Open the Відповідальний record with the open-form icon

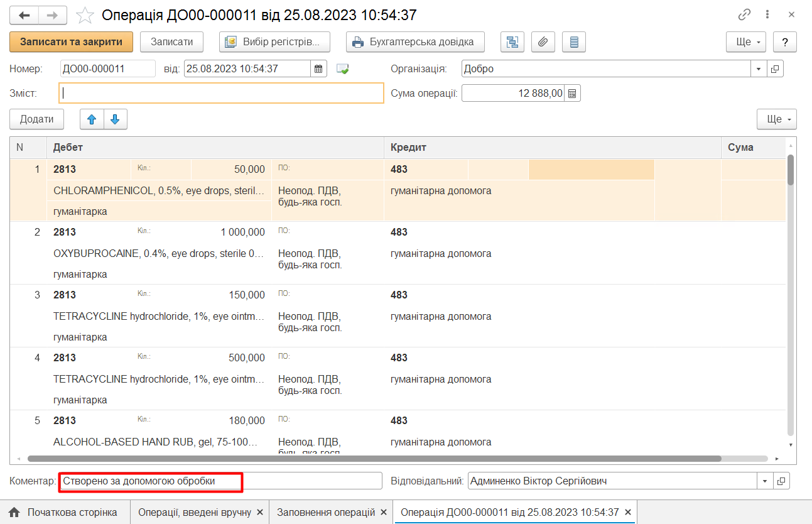point(781,481)
